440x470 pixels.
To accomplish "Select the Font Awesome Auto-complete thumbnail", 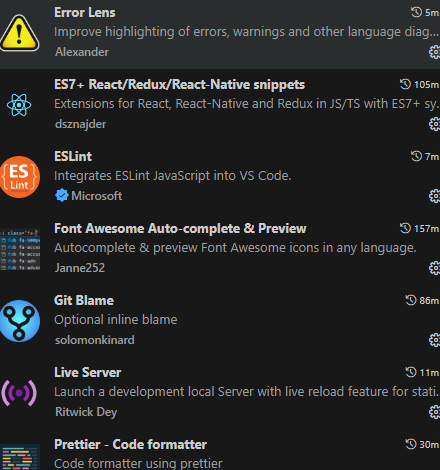I will pyautogui.click(x=20, y=249).
